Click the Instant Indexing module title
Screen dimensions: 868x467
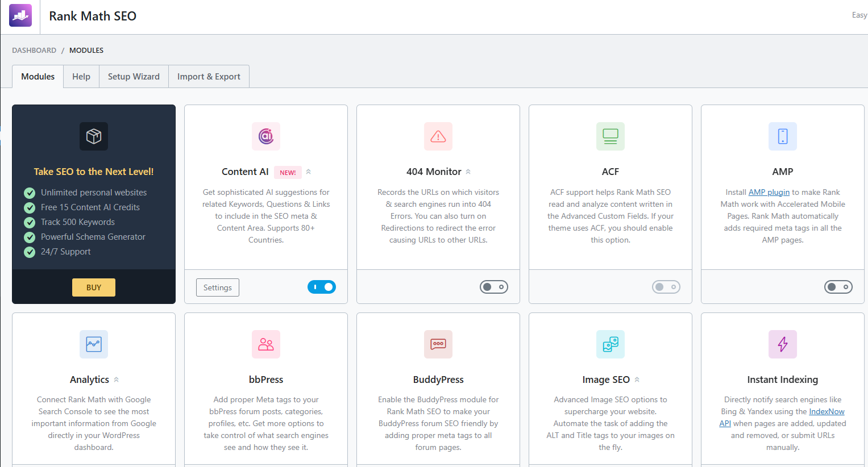point(783,380)
